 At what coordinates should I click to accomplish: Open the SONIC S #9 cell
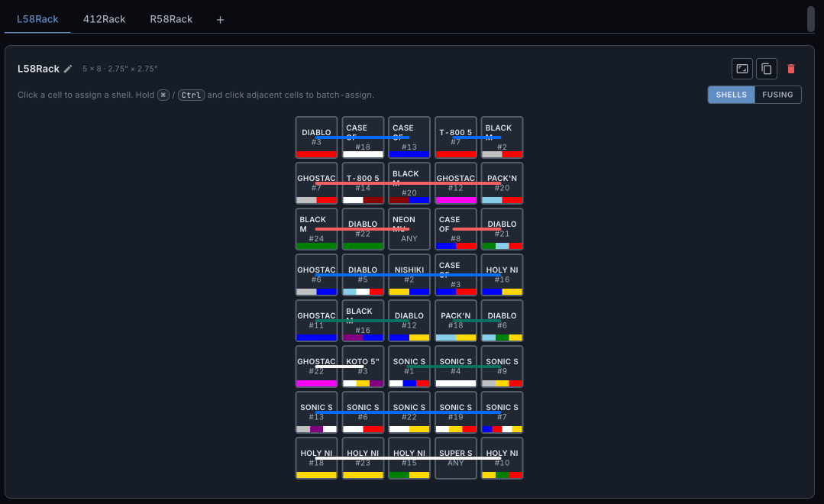coord(502,367)
